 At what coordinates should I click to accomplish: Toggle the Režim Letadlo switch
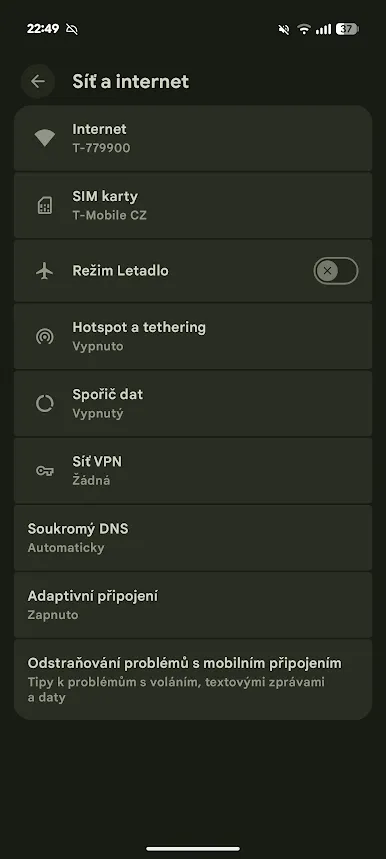[336, 271]
